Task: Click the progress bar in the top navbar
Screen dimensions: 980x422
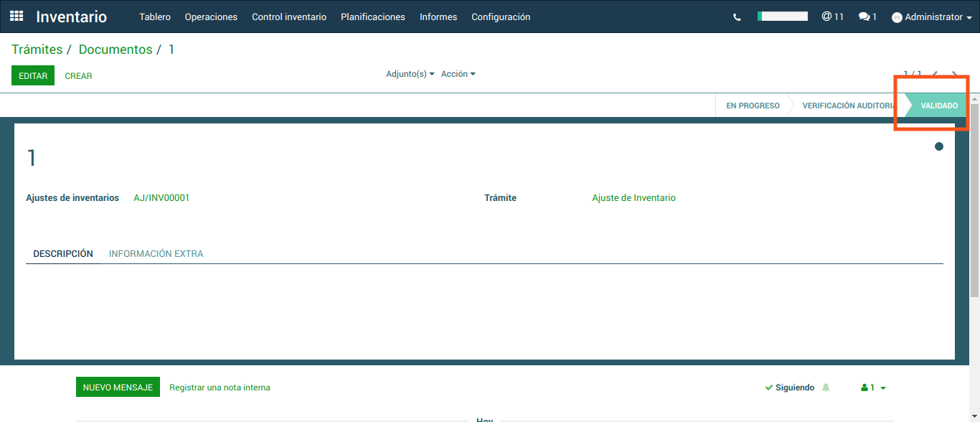Action: coord(783,16)
